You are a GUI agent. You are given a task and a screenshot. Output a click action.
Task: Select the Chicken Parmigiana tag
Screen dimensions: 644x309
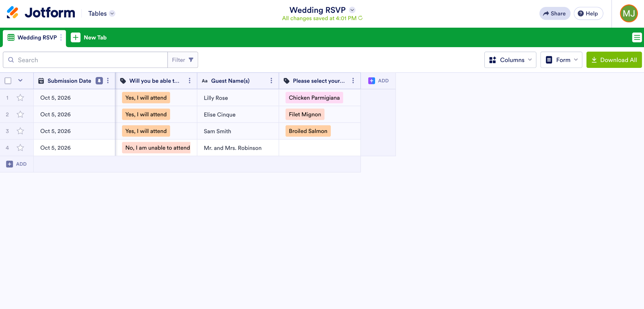pos(314,98)
